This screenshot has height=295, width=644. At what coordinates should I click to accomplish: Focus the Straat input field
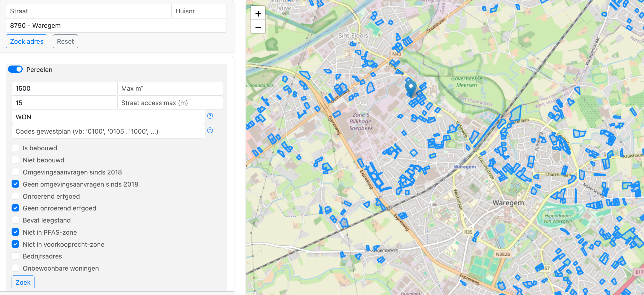pyautogui.click(x=88, y=11)
